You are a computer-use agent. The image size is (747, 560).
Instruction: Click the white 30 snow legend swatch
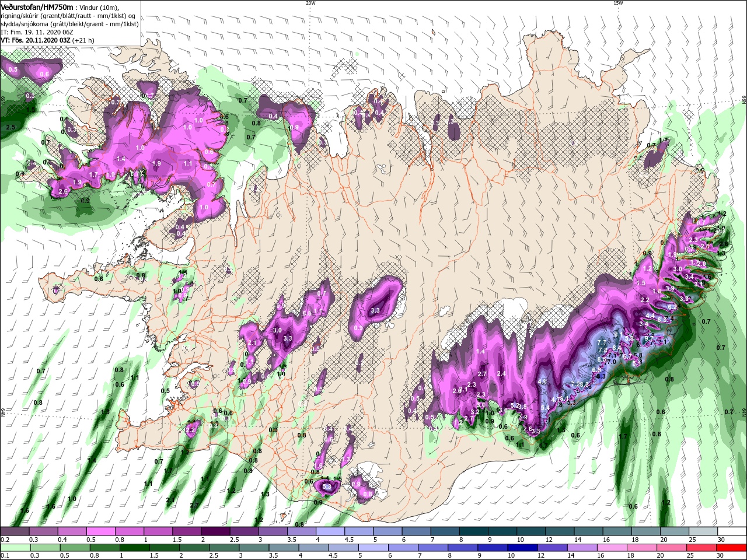[732, 531]
